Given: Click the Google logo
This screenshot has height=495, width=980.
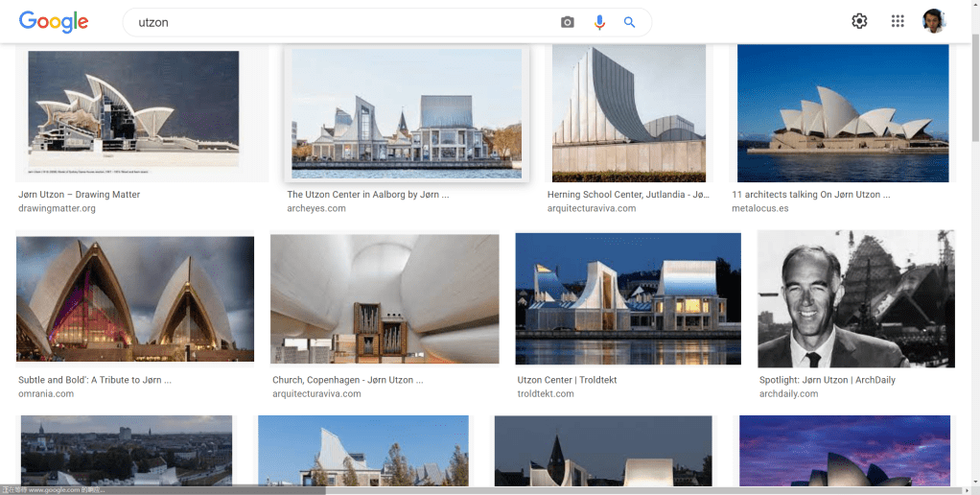Looking at the screenshot, I should tap(54, 22).
